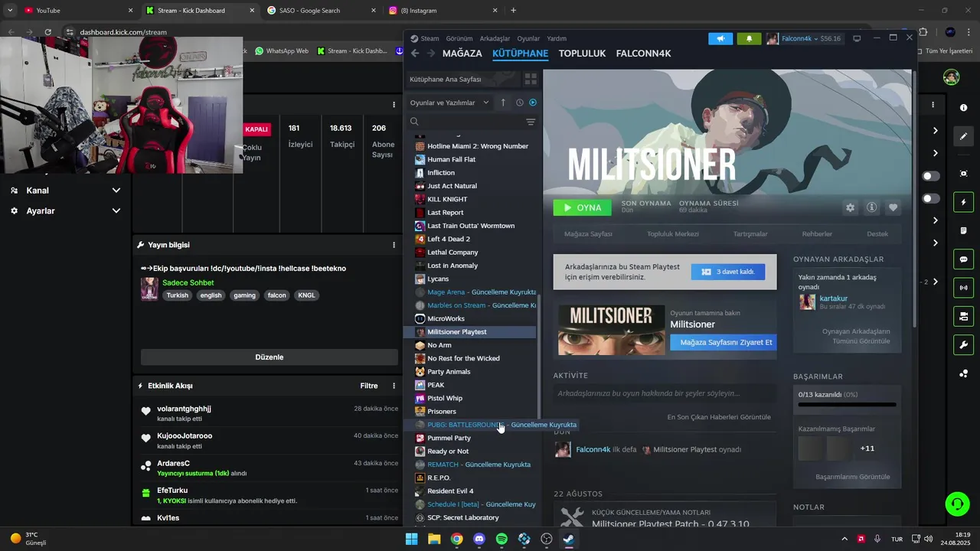Click the sort ascending arrow in library

(x=503, y=103)
